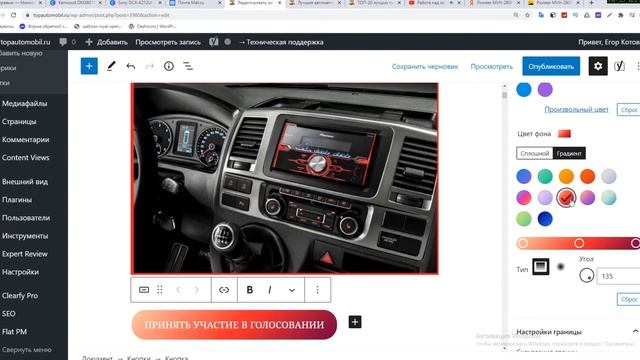Open block options three dots menu
Screen dimensions: 640x360
click(318, 290)
